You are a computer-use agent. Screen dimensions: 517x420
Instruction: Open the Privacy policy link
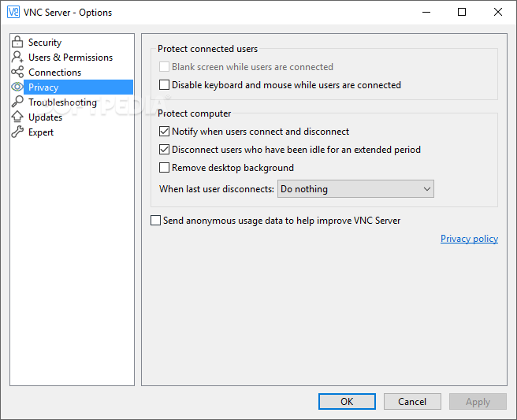pos(469,238)
